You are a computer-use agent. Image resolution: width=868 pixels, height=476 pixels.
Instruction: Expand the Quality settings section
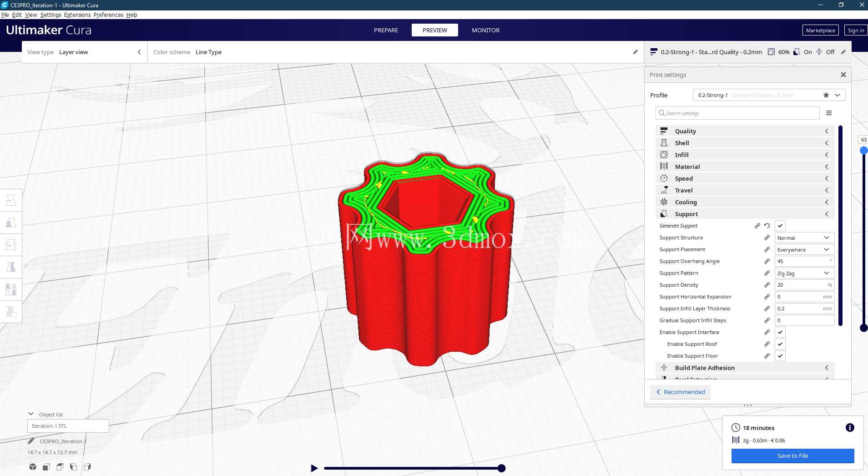[x=745, y=131]
